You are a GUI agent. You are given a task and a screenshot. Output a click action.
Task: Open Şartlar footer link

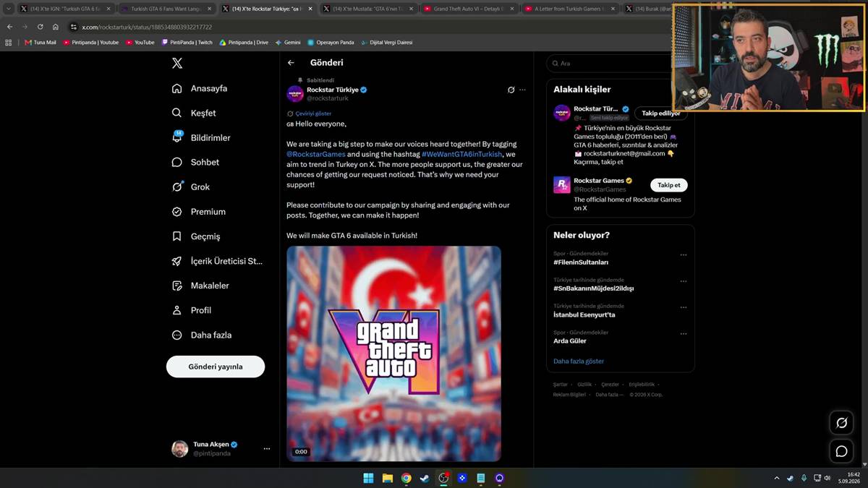[x=561, y=385]
